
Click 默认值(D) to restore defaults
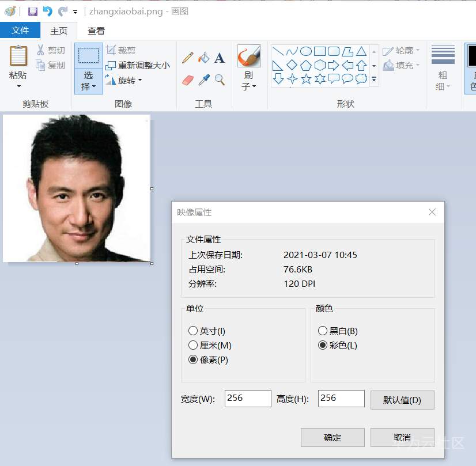click(x=402, y=400)
